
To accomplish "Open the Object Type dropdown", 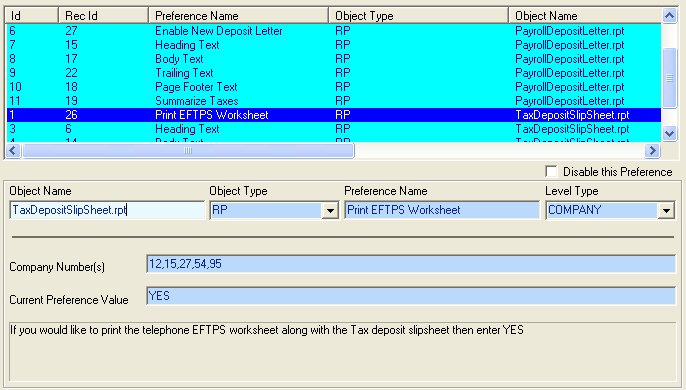I will tap(330, 211).
